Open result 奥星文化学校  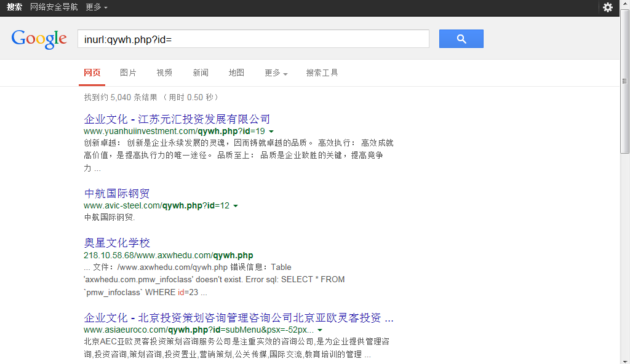pyautogui.click(x=117, y=243)
